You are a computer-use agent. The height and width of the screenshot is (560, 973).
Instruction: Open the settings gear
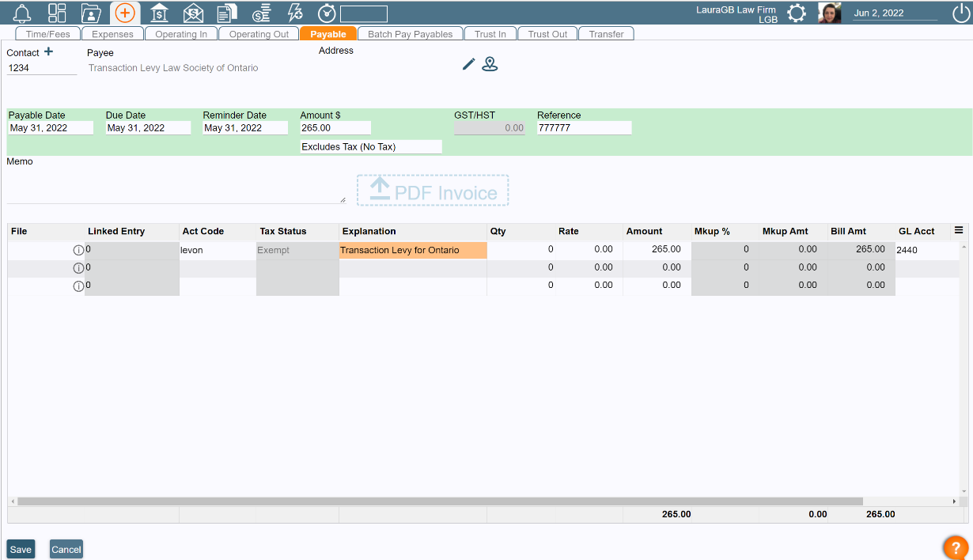796,13
